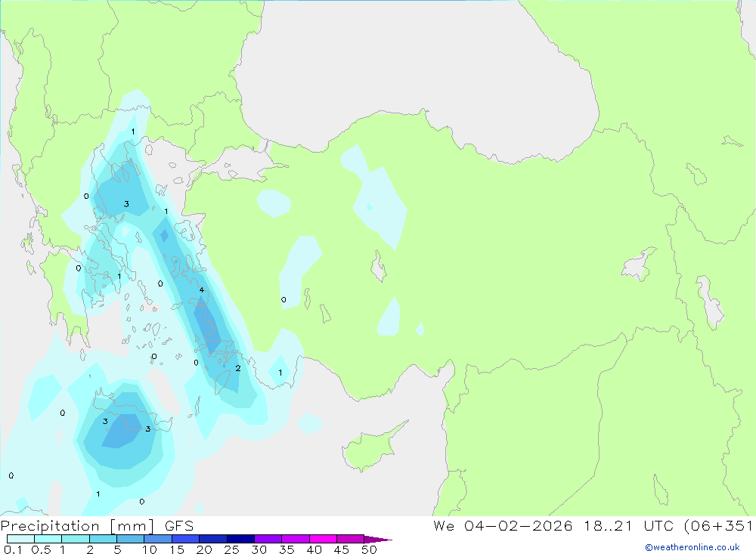
Task: Click the '0.1' legend scale value
Action: tap(13, 549)
